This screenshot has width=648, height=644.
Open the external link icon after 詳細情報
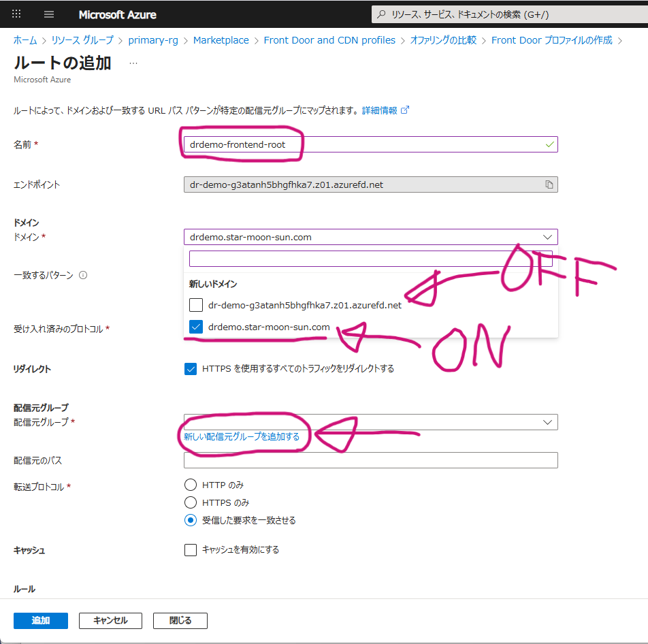tap(405, 110)
